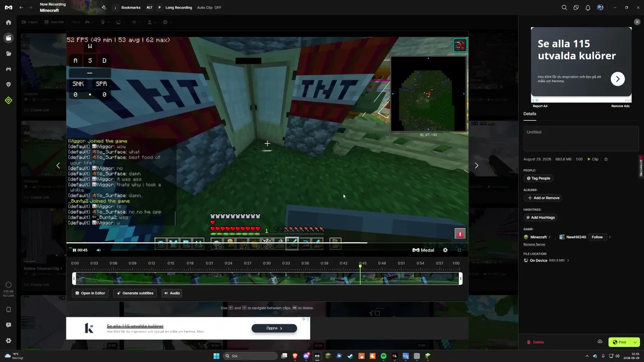Screen dimensions: 644x362
Task: Close the clip viewer overlay
Action: point(637,22)
